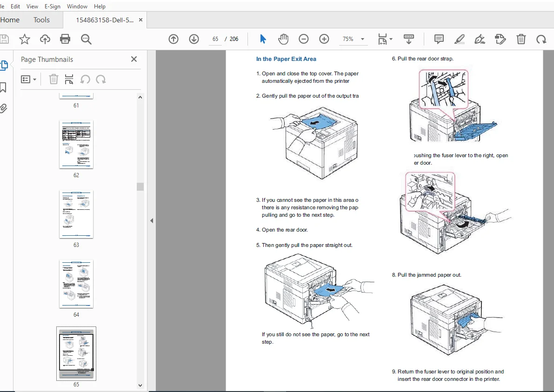The width and height of the screenshot is (554, 392).
Task: Expand the page fit options arrow
Action: point(391,39)
